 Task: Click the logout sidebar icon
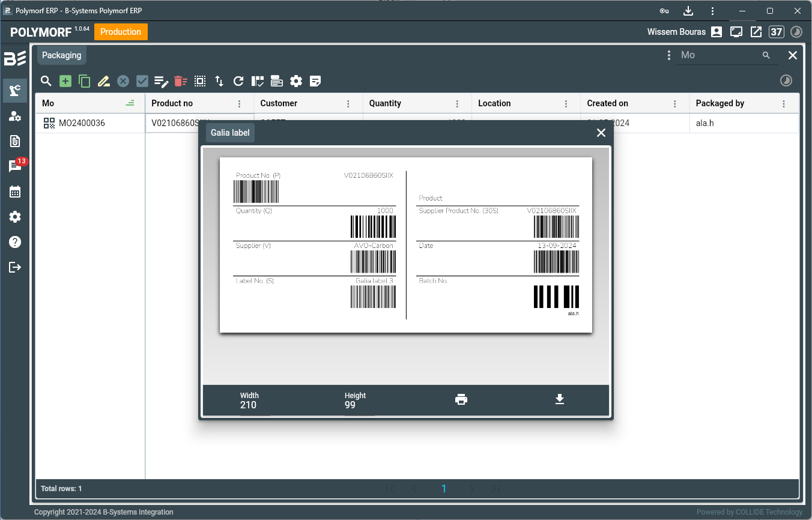(15, 267)
